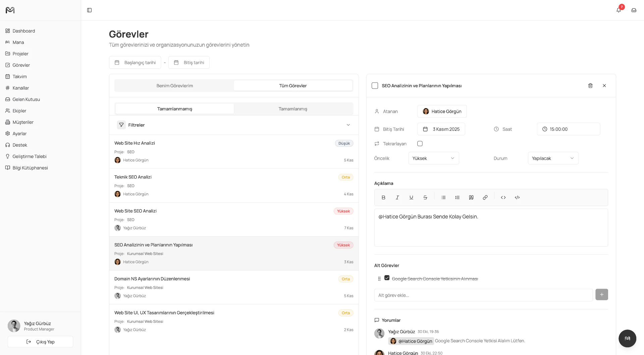644x355 pixels.
Task: Switch to the Tamamlanmış tab
Action: (x=292, y=108)
